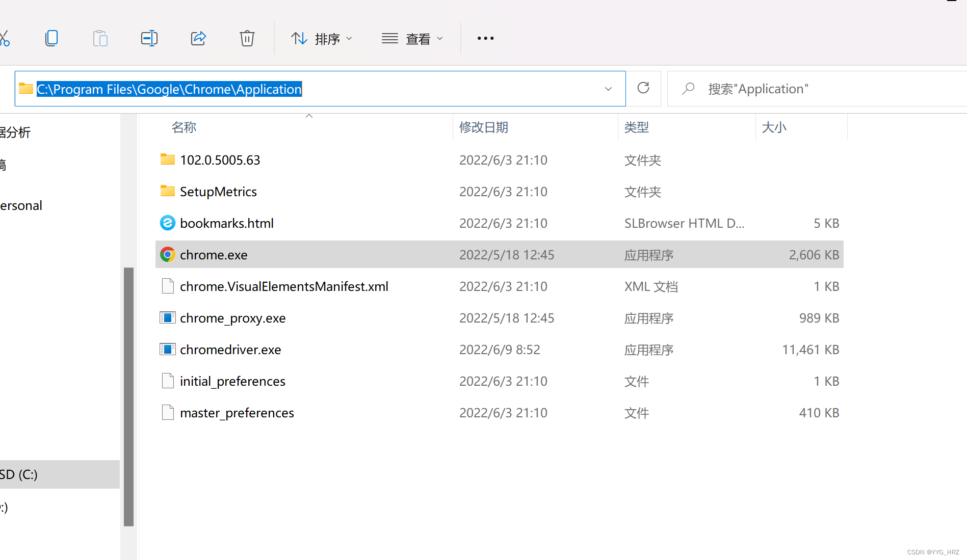Click the navigation pane vertical scrollbar

(128, 396)
